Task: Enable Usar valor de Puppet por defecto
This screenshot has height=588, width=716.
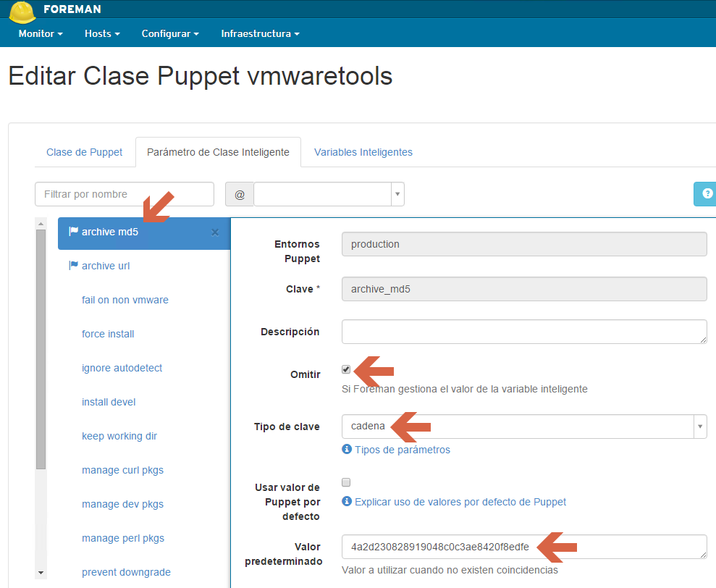Action: [346, 482]
